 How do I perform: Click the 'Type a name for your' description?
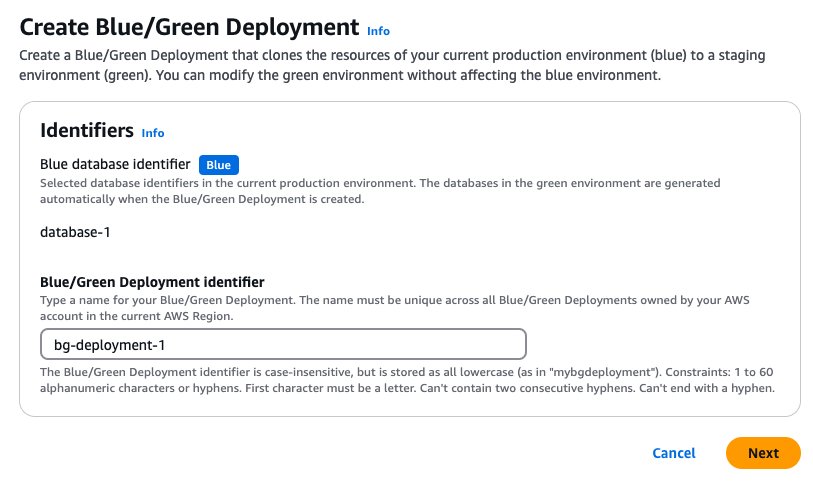395,308
